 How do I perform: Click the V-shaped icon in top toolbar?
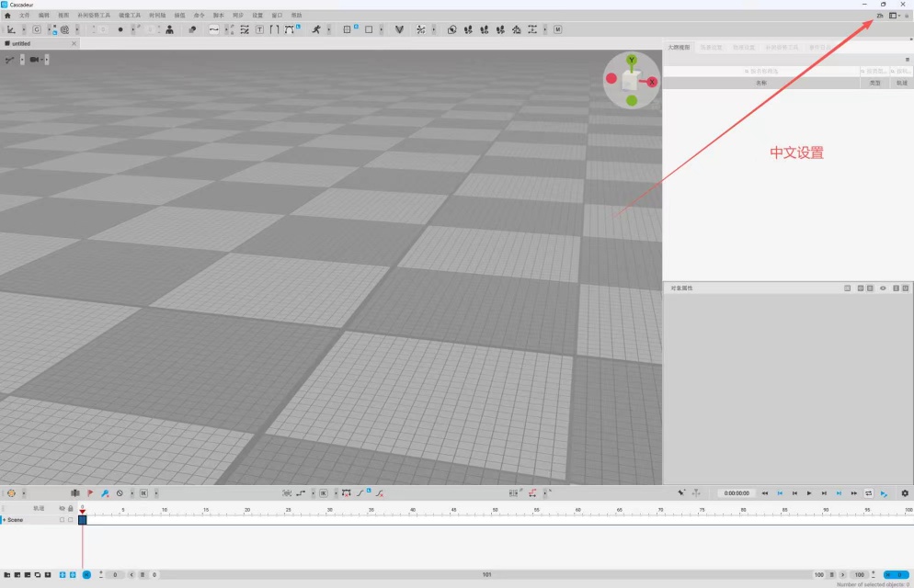pyautogui.click(x=399, y=29)
